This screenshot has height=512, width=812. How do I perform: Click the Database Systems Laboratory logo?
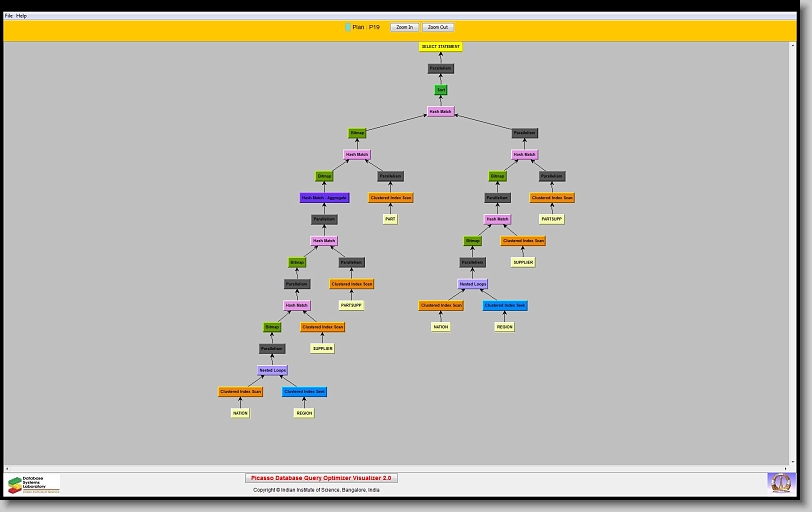33,484
